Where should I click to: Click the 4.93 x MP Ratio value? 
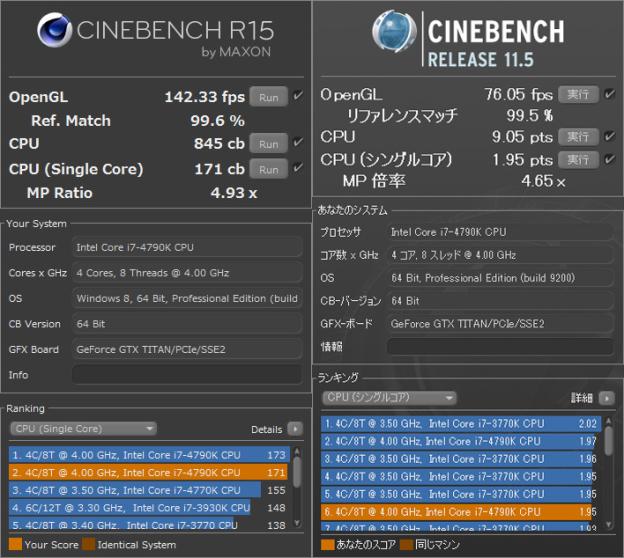coord(234,193)
